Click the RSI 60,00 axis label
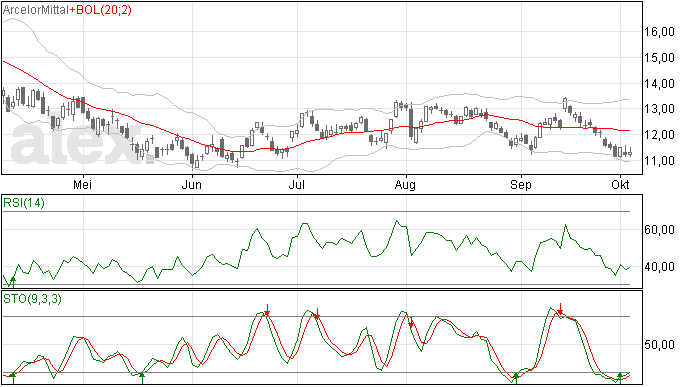This screenshot has width=690, height=387. pyautogui.click(x=659, y=230)
